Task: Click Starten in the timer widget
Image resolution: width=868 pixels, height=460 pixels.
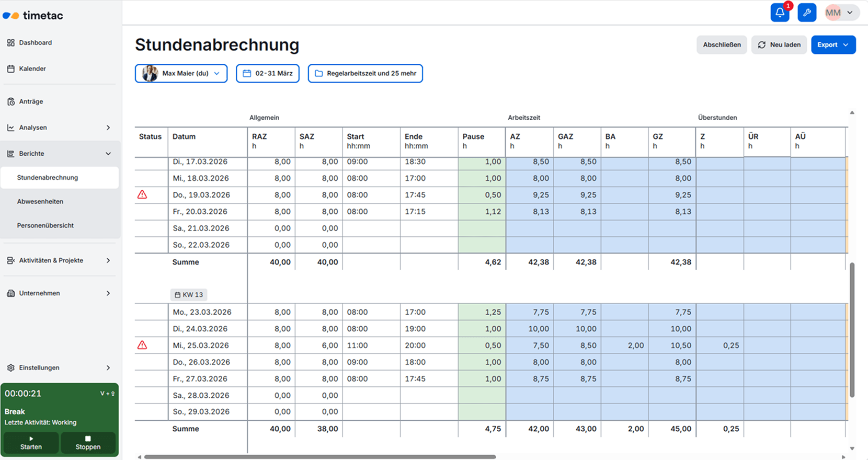Action: (31, 443)
